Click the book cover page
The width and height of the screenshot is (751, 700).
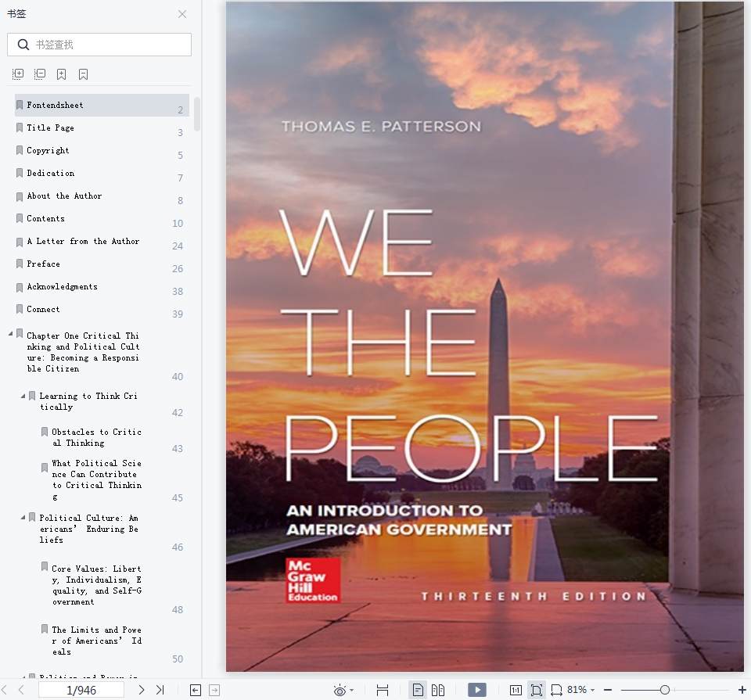[x=485, y=336]
